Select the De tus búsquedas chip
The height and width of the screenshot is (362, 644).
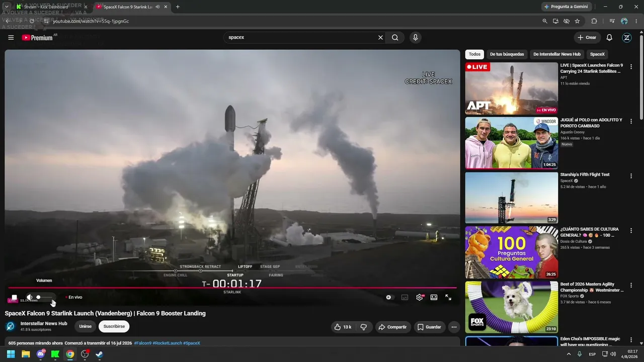click(507, 54)
